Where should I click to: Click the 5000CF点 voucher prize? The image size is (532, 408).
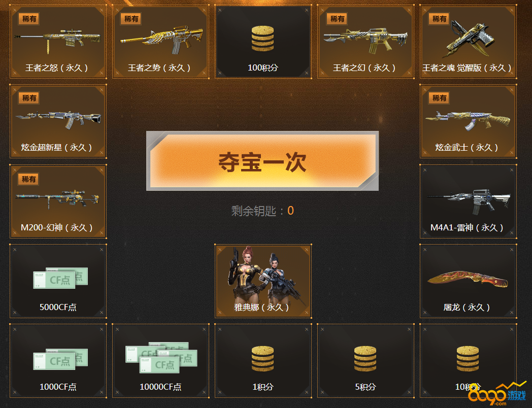(58, 281)
